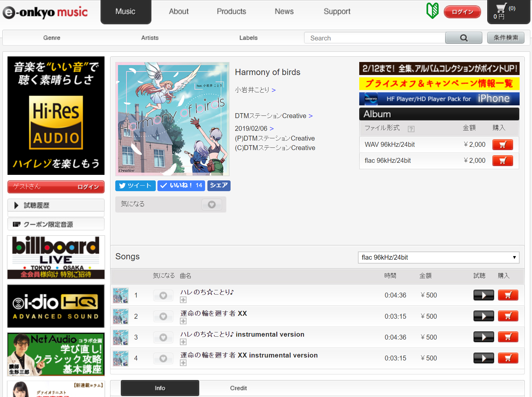Open the i-dio HQ banner
The width and height of the screenshot is (532, 397).
pyautogui.click(x=56, y=306)
